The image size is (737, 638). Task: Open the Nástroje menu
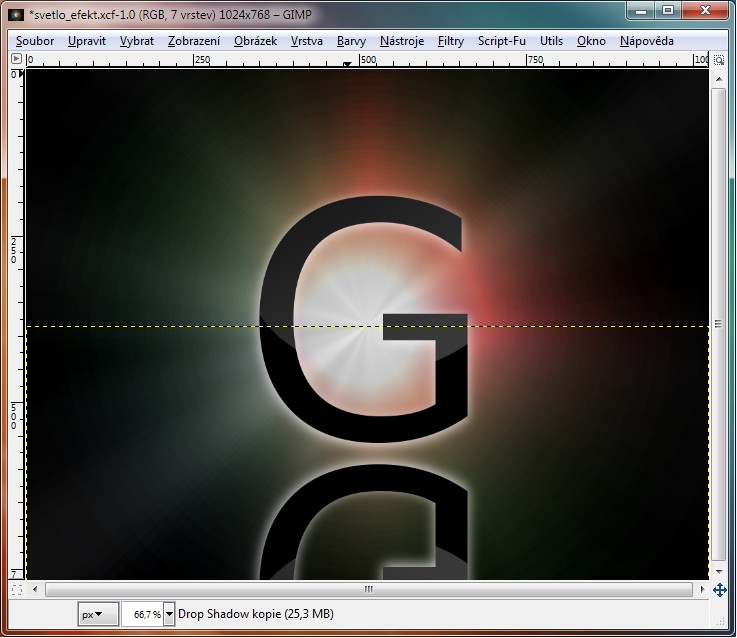[402, 41]
